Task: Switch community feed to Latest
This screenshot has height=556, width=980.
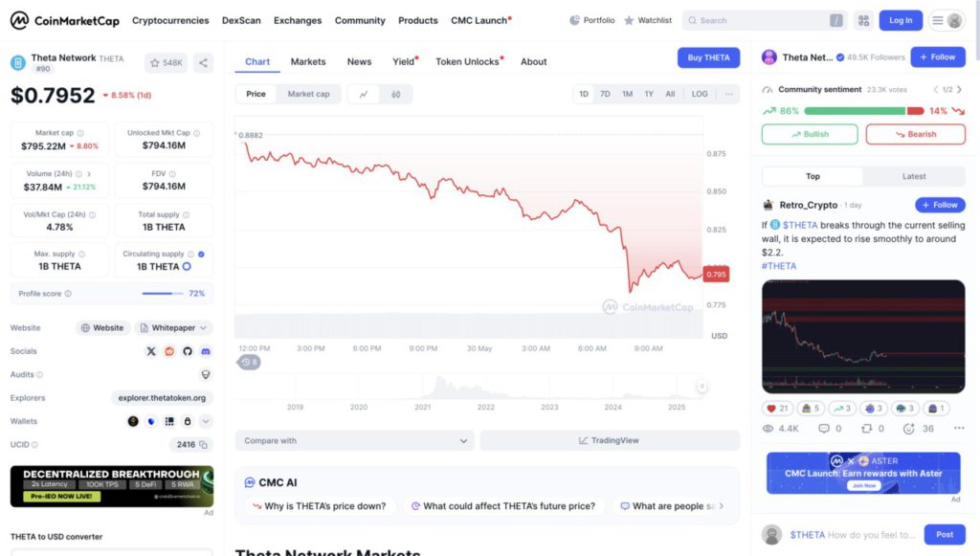Action: (x=914, y=176)
